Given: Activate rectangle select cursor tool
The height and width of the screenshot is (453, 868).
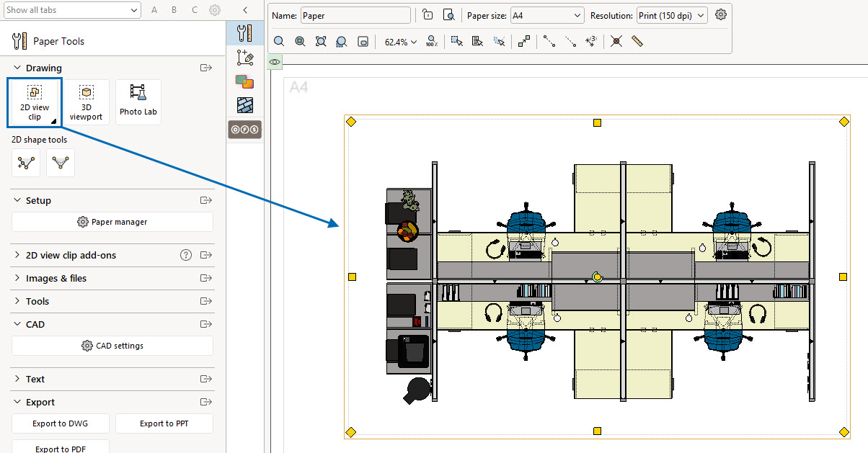Looking at the screenshot, I should [x=456, y=42].
